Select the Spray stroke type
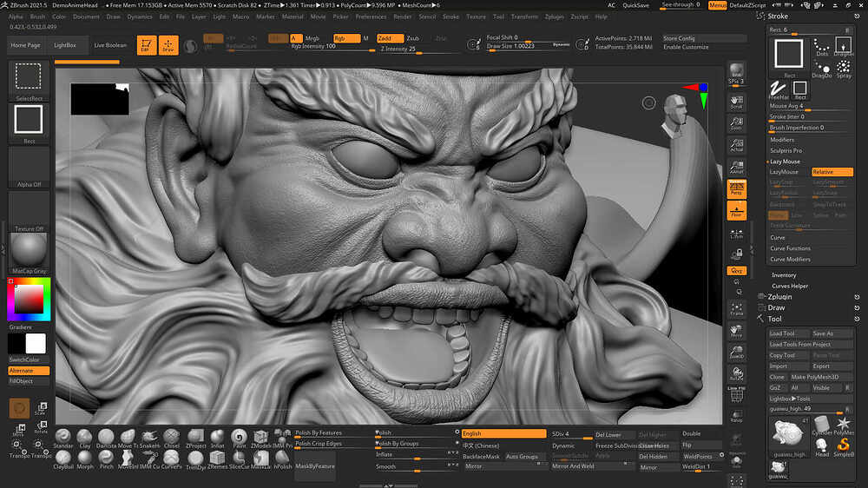 click(843, 69)
